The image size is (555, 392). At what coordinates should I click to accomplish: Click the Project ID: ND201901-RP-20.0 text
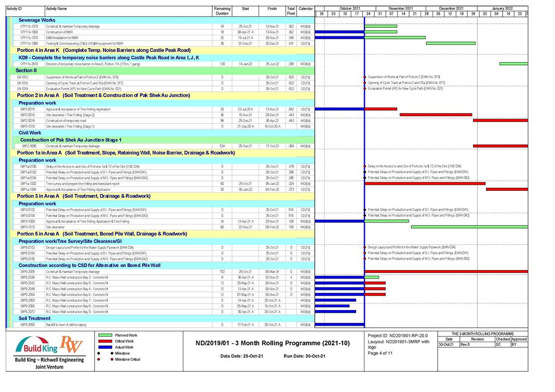click(398, 336)
